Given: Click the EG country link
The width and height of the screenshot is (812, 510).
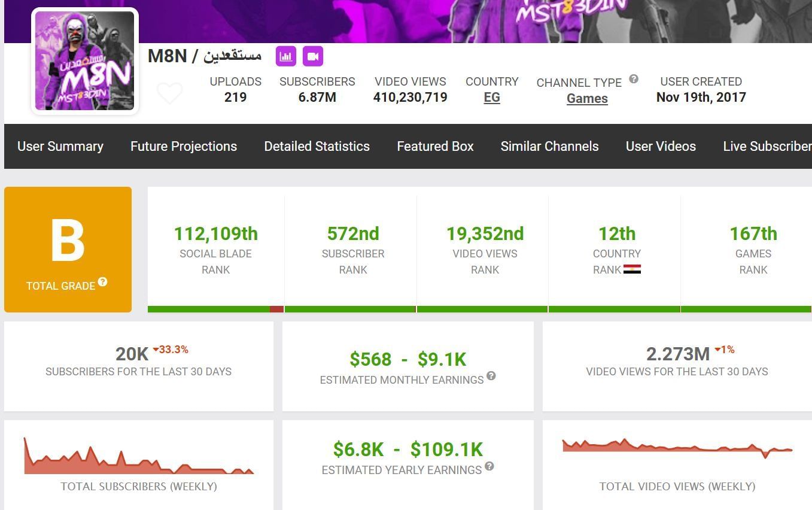Looking at the screenshot, I should (x=492, y=98).
